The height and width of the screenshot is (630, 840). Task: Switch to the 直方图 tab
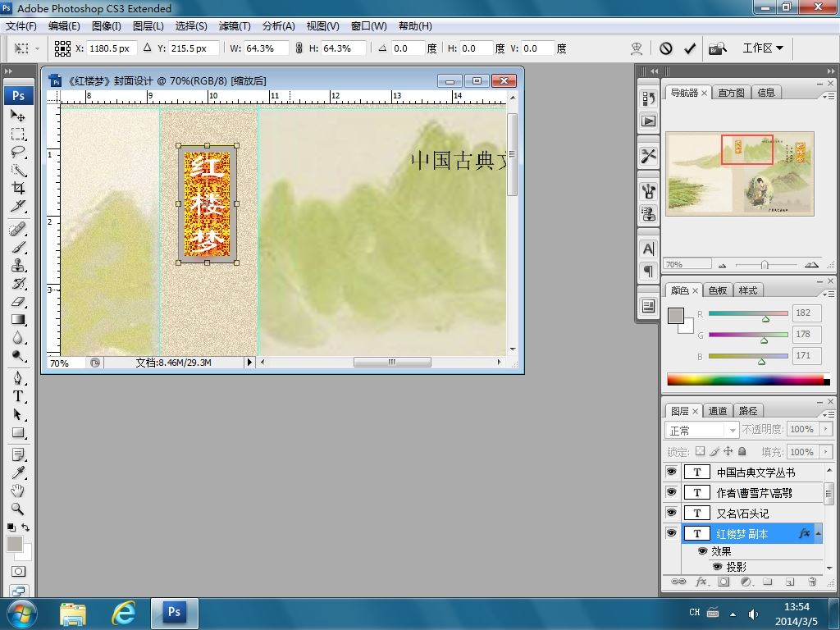click(731, 93)
